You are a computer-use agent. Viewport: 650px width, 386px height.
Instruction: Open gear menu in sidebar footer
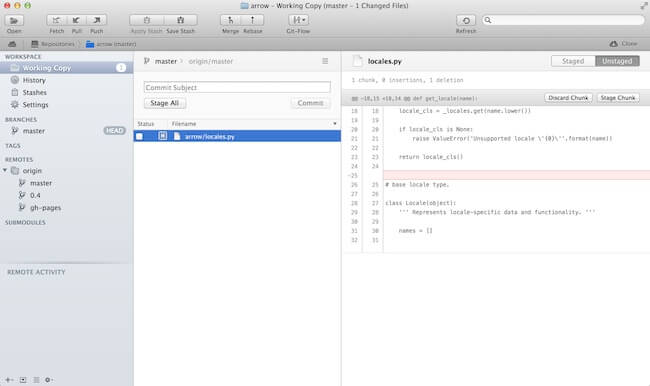[49, 380]
